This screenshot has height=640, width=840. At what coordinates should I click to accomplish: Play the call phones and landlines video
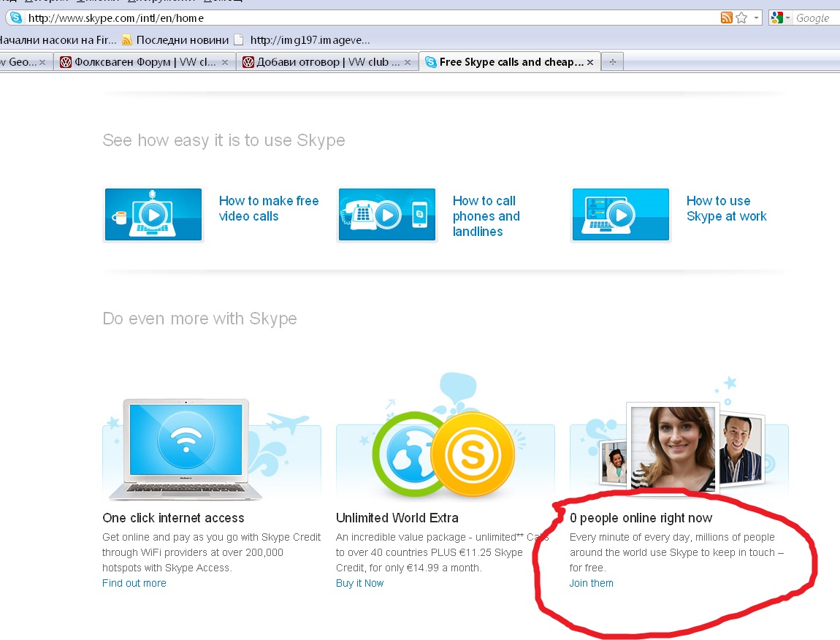pyautogui.click(x=387, y=215)
